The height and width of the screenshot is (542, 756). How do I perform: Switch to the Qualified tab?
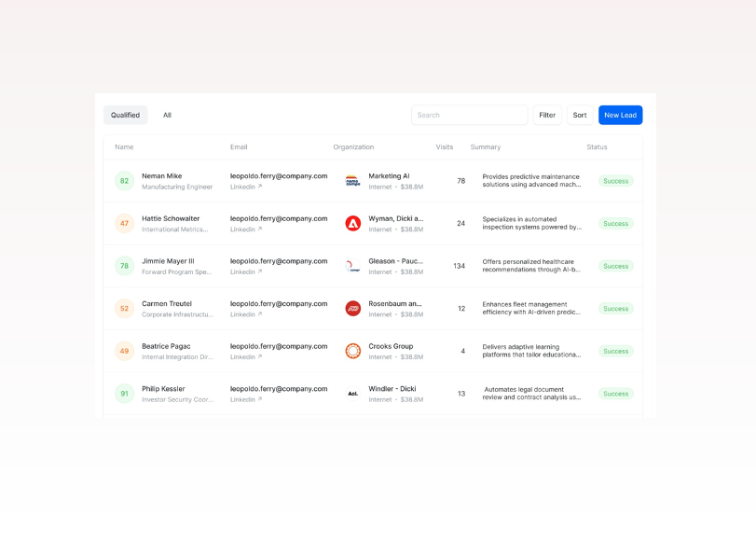(125, 115)
